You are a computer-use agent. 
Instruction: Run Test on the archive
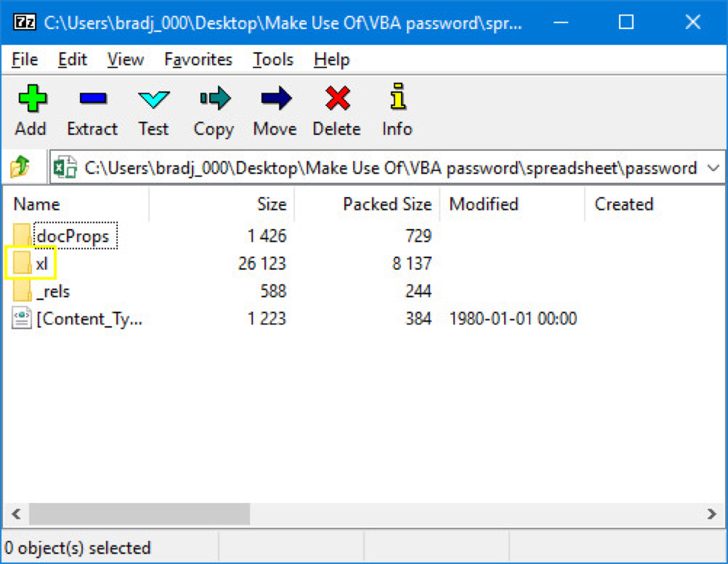[154, 99]
